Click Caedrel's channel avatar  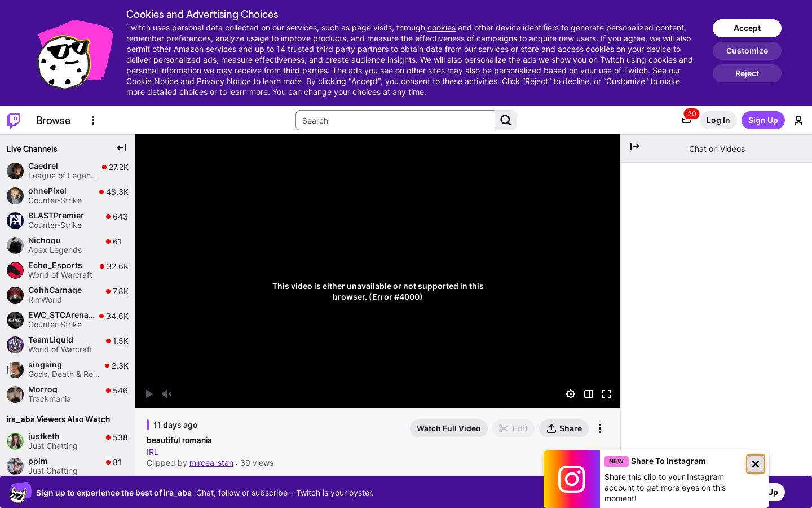[x=15, y=171]
